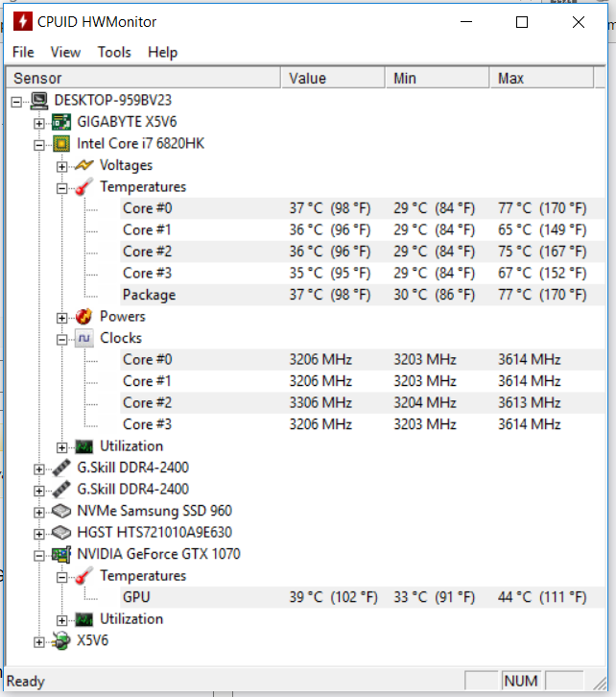Viewport: 616px width, 697px height.
Task: Click the 3204 MHz min clock value
Action: point(425,402)
